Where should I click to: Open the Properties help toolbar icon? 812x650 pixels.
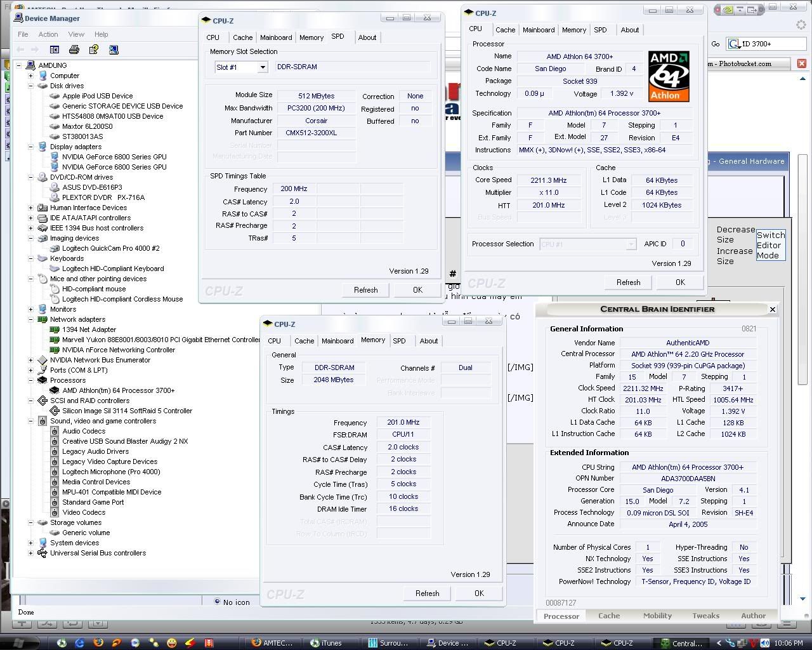point(94,50)
